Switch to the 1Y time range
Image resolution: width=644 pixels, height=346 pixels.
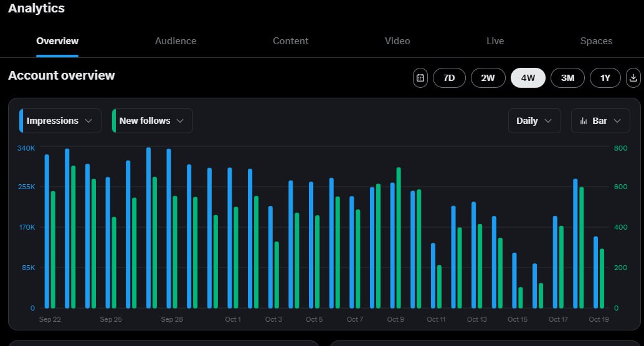click(x=605, y=78)
